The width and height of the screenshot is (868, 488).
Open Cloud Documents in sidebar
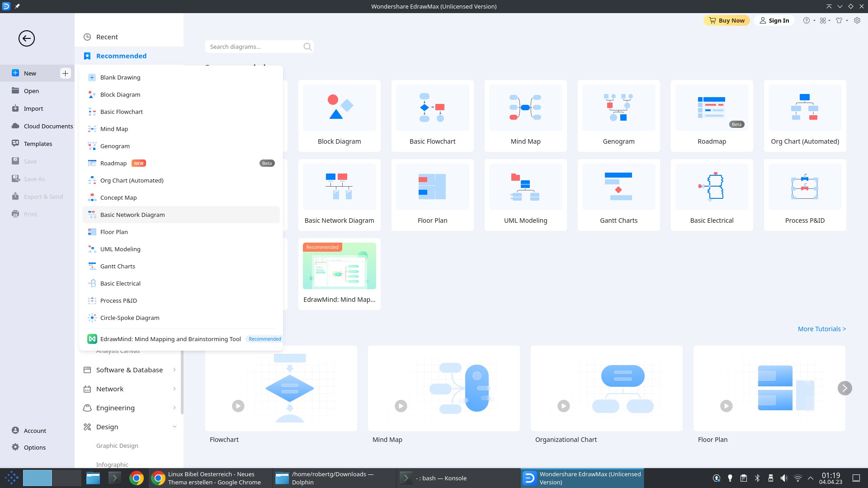tap(48, 126)
